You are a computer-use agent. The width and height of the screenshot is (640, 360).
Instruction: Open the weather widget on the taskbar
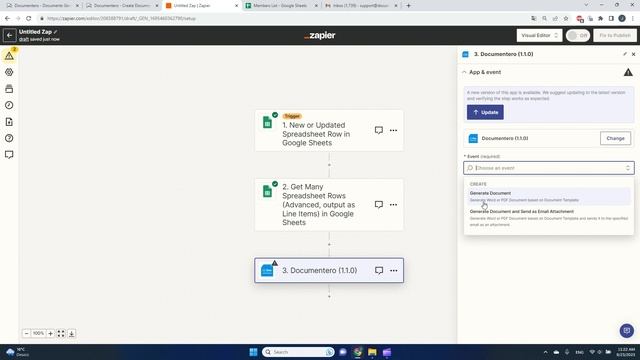[x=17, y=352]
